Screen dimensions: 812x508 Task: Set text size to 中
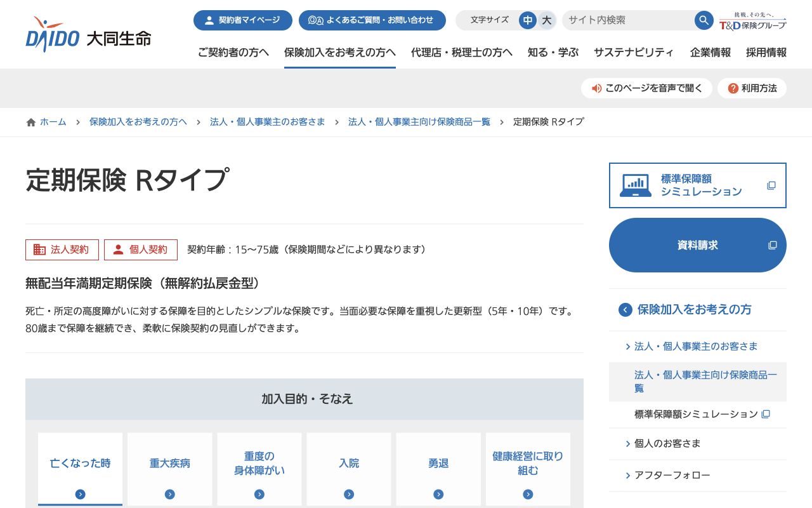click(528, 20)
